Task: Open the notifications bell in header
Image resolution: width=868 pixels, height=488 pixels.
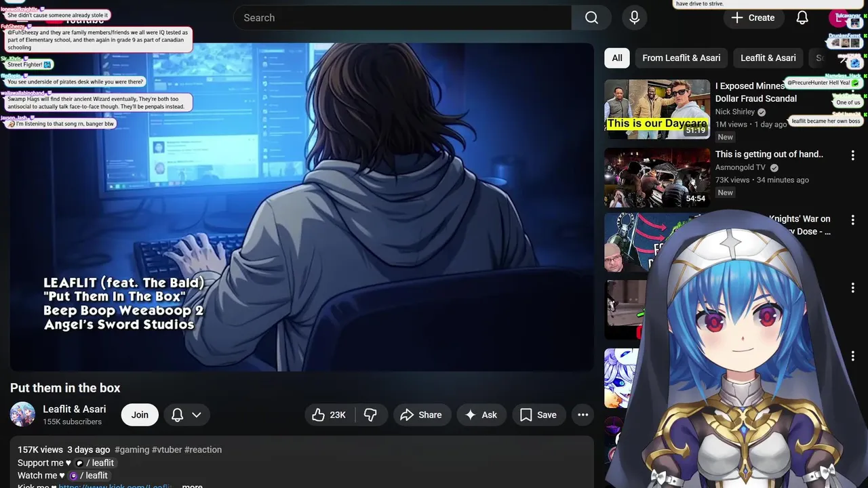Action: [x=802, y=18]
